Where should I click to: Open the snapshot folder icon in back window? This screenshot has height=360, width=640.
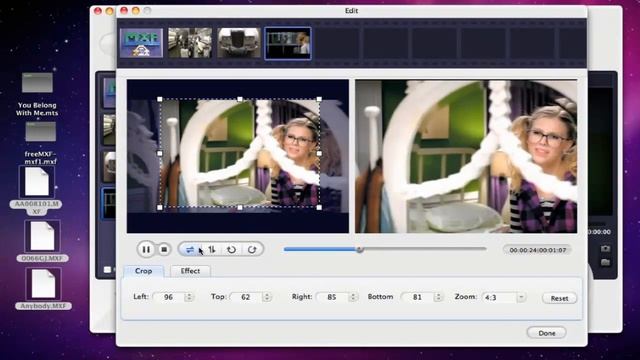coord(605,262)
